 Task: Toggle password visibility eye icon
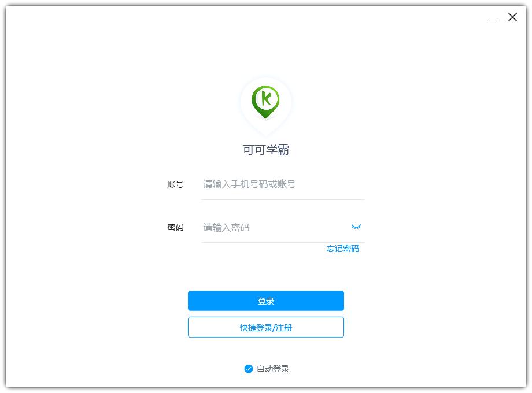(x=356, y=227)
